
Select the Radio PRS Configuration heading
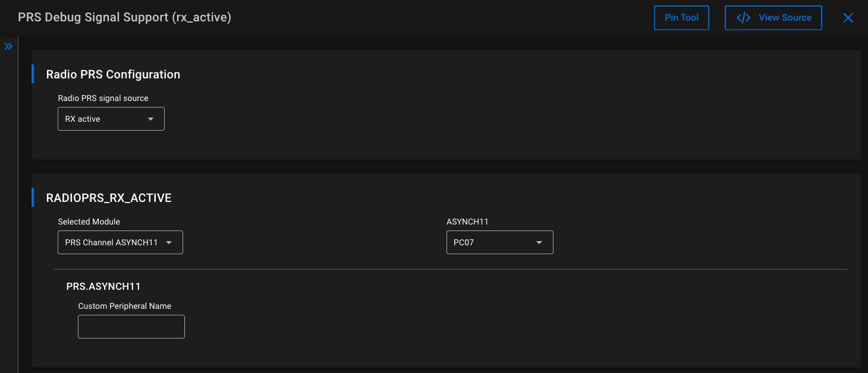coord(113,74)
